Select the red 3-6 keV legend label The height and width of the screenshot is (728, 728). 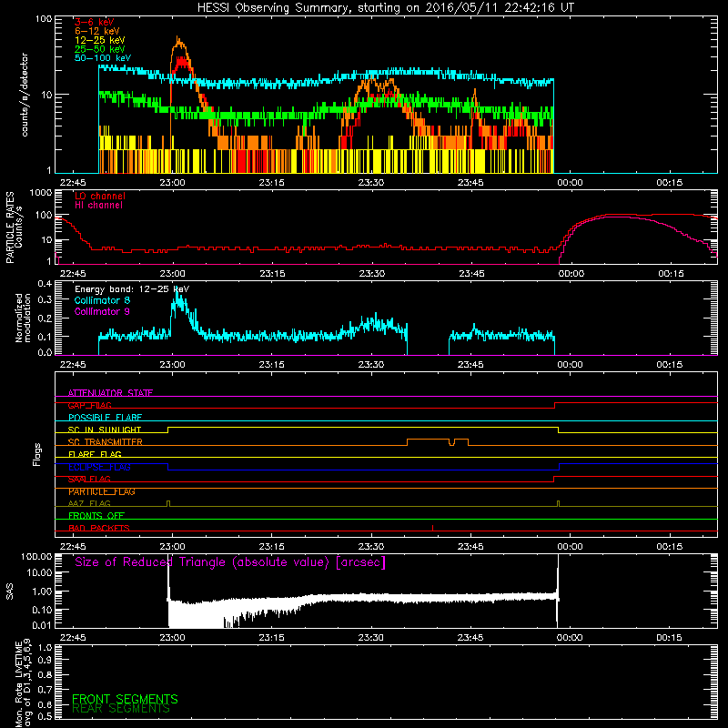95,22
